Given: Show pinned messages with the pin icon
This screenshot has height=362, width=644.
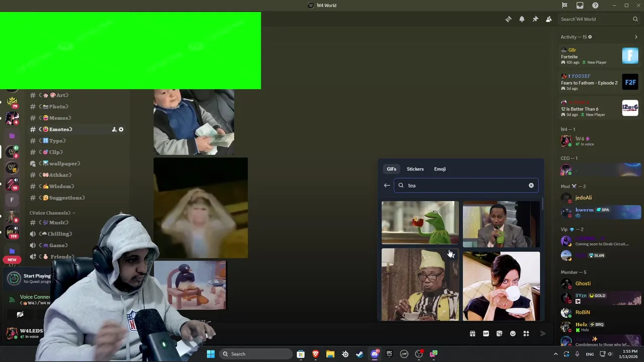Looking at the screenshot, I should point(535,19).
